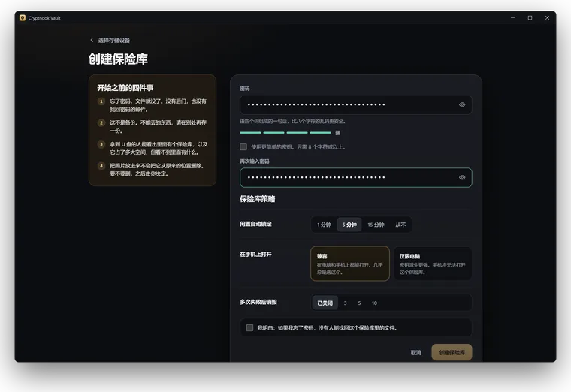Choose the 仅限电脑 option card
This screenshot has width=571, height=392.
[x=433, y=264]
